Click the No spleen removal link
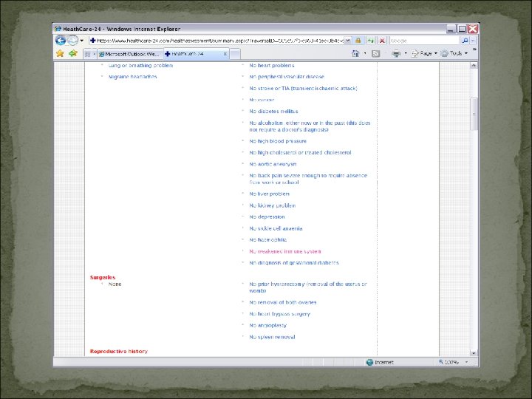The height and width of the screenshot is (399, 532). [272, 337]
